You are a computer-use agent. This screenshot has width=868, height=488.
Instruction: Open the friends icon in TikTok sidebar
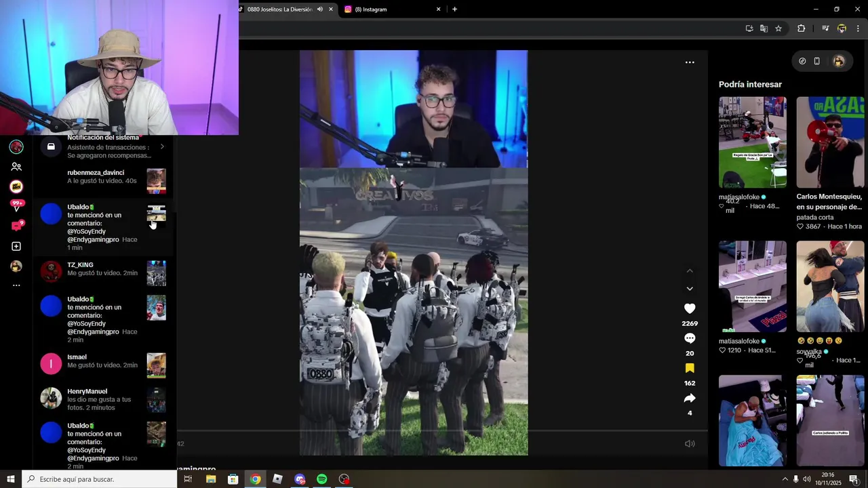[x=16, y=167]
